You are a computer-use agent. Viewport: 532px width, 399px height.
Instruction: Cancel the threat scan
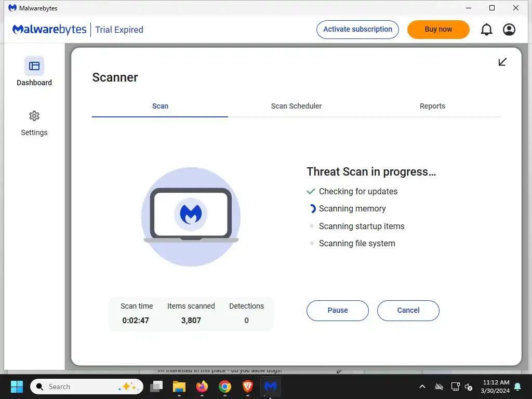coord(408,311)
